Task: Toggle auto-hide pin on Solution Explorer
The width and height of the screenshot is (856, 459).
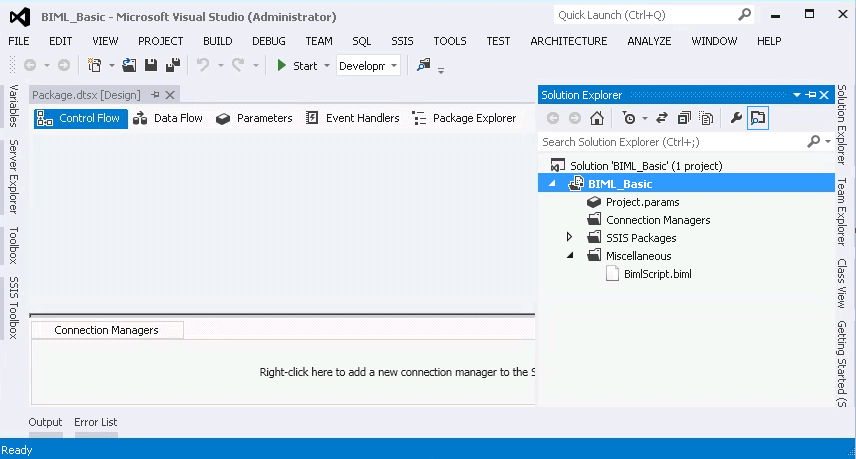Action: point(811,95)
